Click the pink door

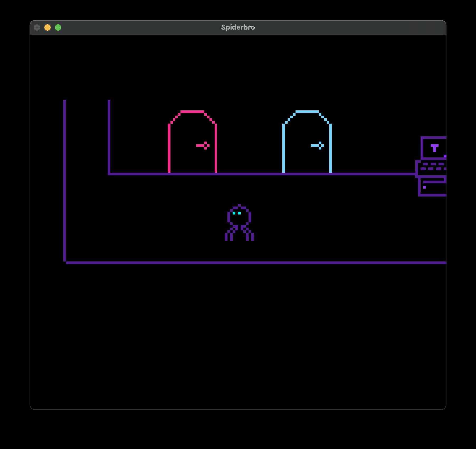[x=192, y=143]
